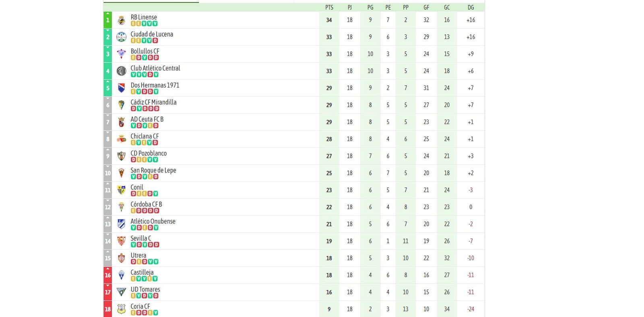644x317 pixels.
Task: Select an 'E' draw badge under Chiclana CF
Action: tap(133, 143)
